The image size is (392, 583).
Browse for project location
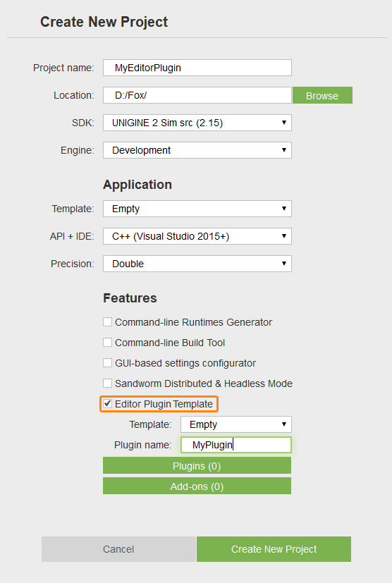click(x=322, y=95)
